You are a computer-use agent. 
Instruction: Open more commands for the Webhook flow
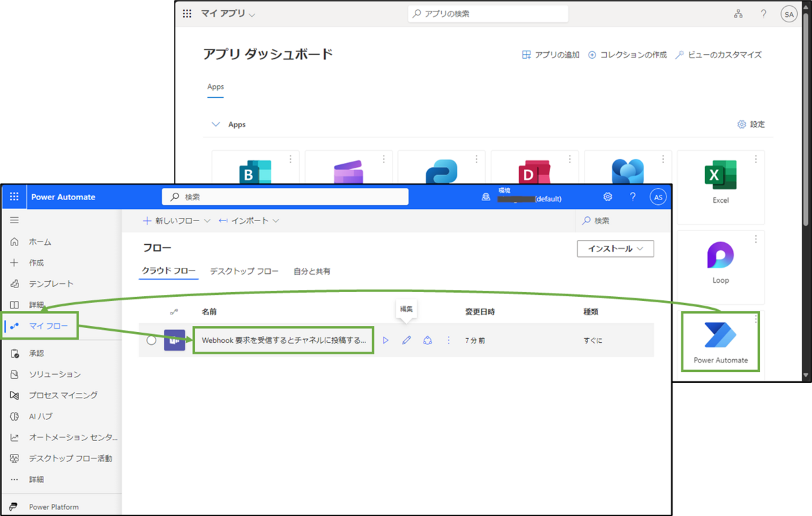(448, 340)
